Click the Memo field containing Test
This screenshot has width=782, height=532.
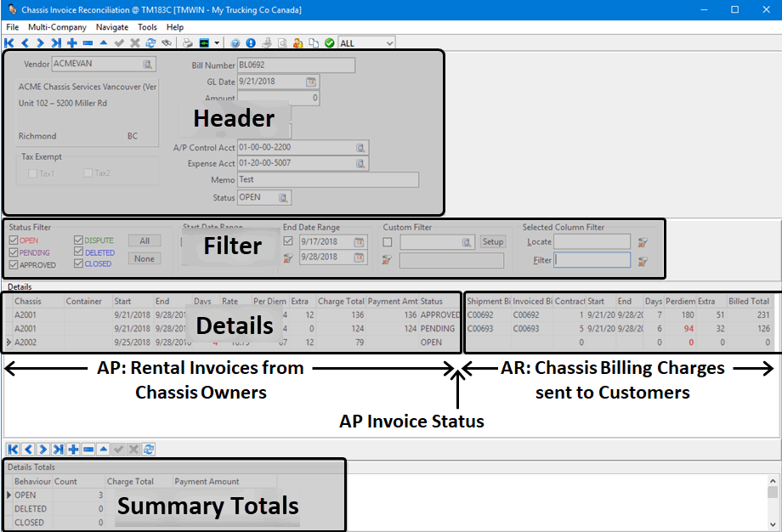tap(327, 179)
